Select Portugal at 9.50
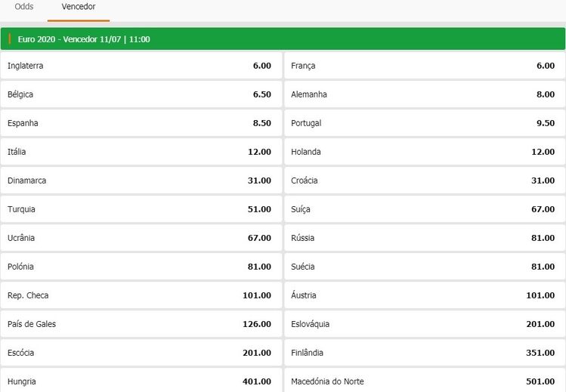The height and width of the screenshot is (392, 566). pyautogui.click(x=424, y=123)
